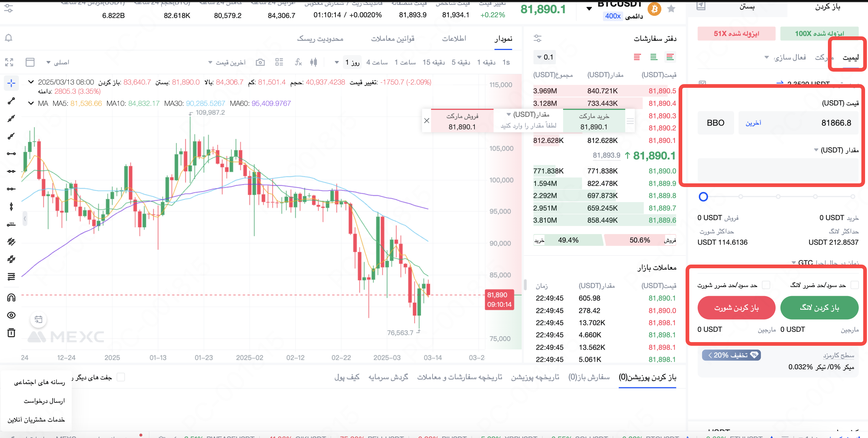
Task: Check the hide other pairs box
Action: click(121, 377)
